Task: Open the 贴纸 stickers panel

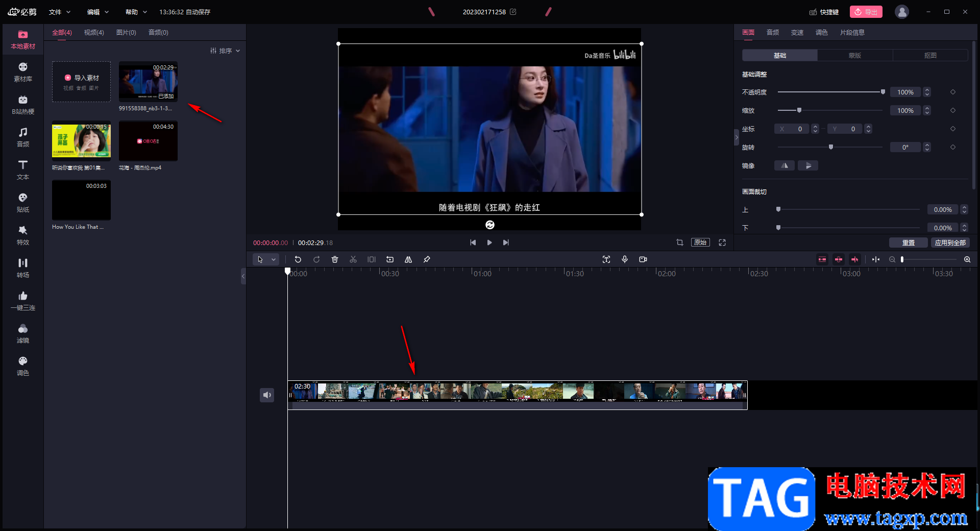Action: (23, 203)
